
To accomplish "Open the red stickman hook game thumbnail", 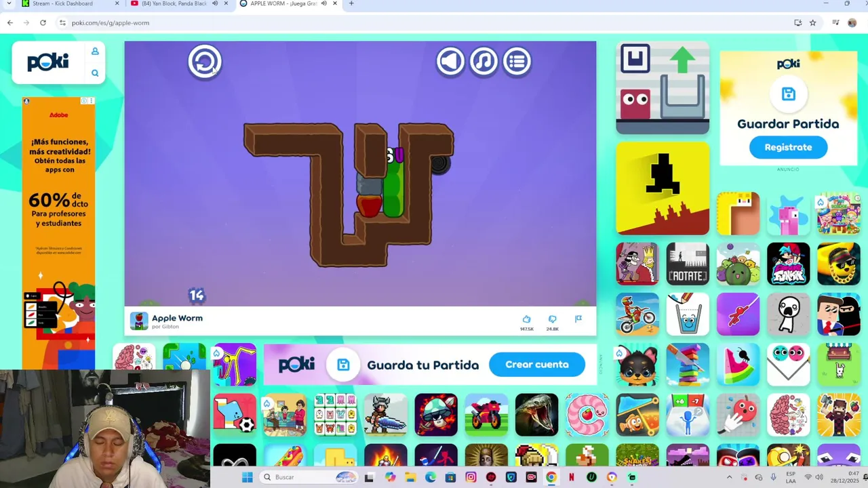I will 738,314.
